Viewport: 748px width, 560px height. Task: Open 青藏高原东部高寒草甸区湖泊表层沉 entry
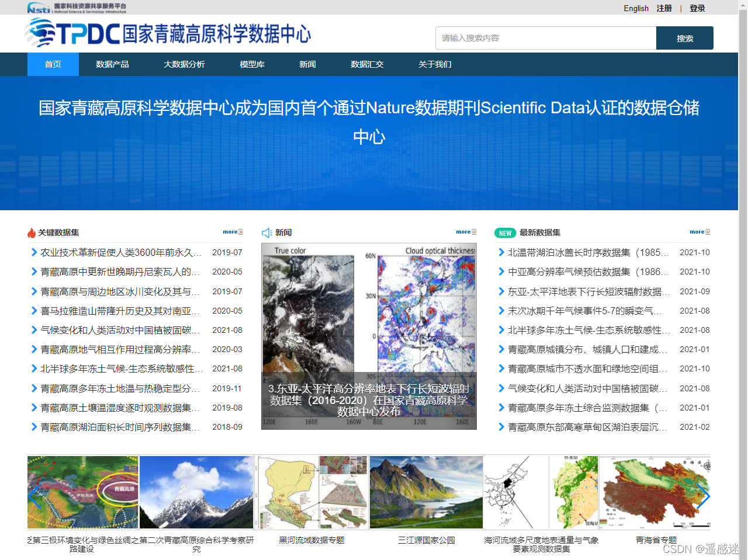pos(588,427)
